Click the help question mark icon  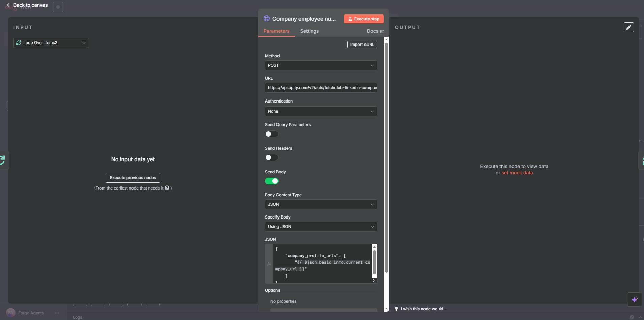pos(167,188)
